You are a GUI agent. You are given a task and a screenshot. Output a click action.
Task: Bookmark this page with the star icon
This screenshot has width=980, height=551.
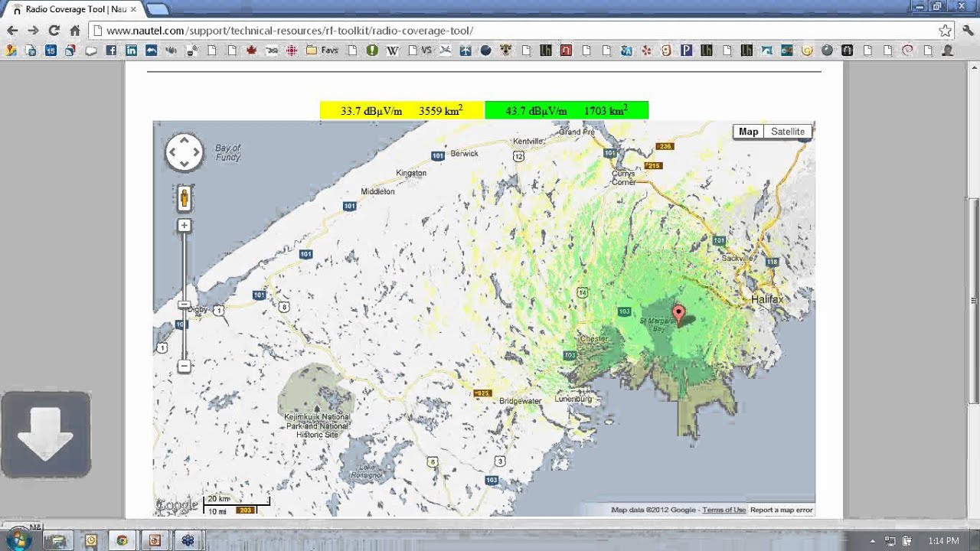(945, 31)
